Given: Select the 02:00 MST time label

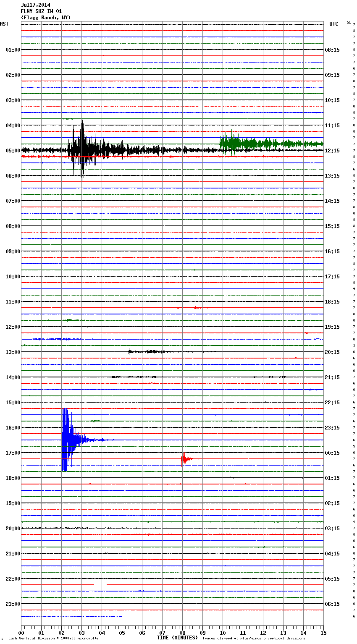Looking at the screenshot, I should [x=13, y=75].
